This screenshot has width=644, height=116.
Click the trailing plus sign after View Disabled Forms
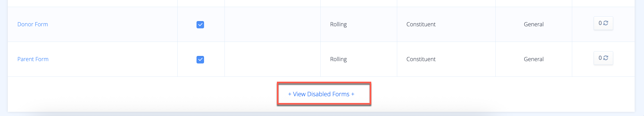353,94
